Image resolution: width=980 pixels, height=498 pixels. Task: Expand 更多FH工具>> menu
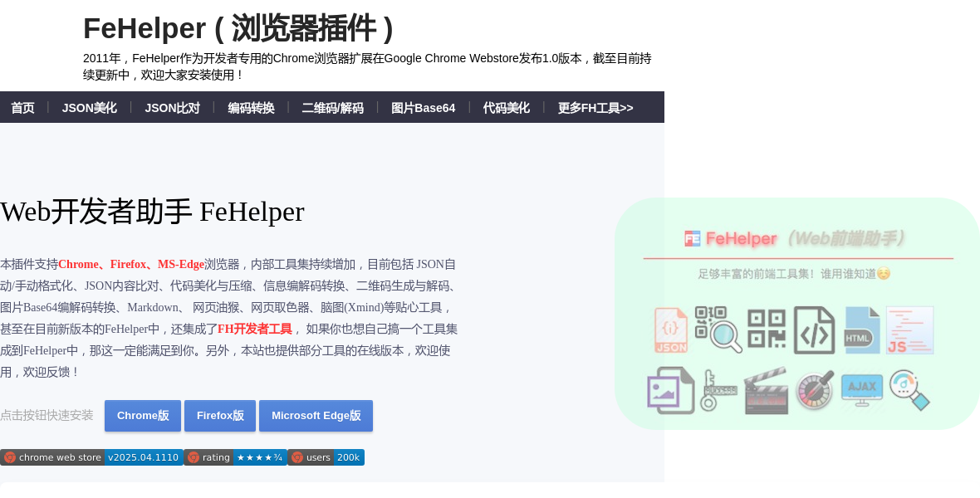pyautogui.click(x=595, y=108)
